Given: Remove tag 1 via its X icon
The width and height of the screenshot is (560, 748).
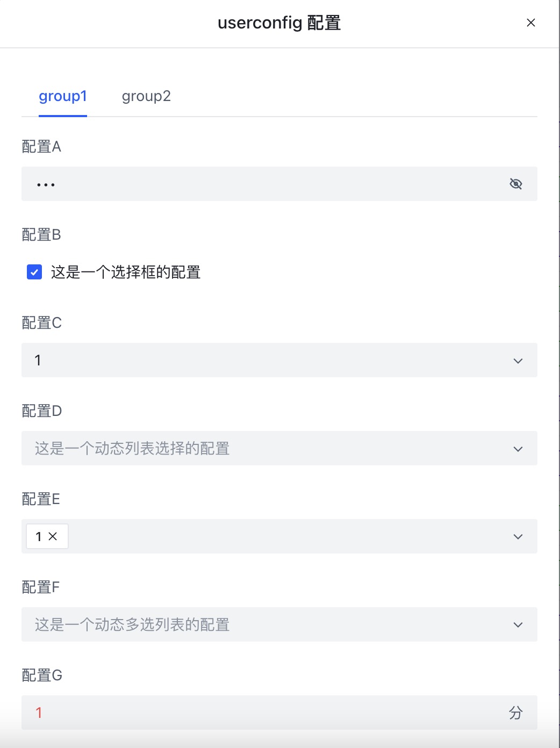Looking at the screenshot, I should click(x=53, y=536).
